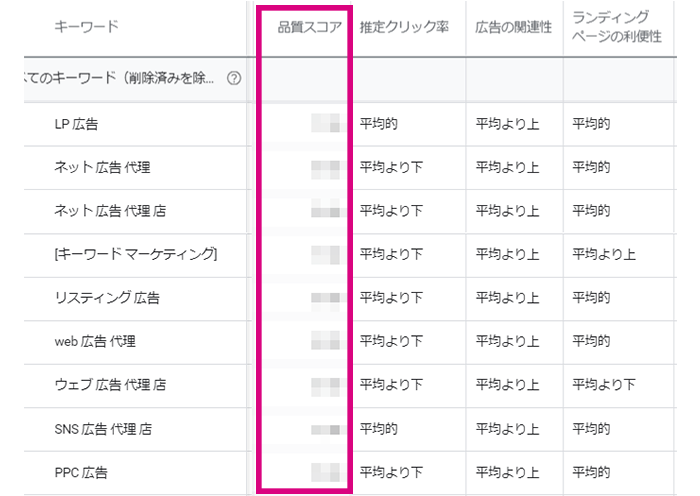Open keyword ネット 広告 代理
Screen dimensions: 700x496
point(102,168)
